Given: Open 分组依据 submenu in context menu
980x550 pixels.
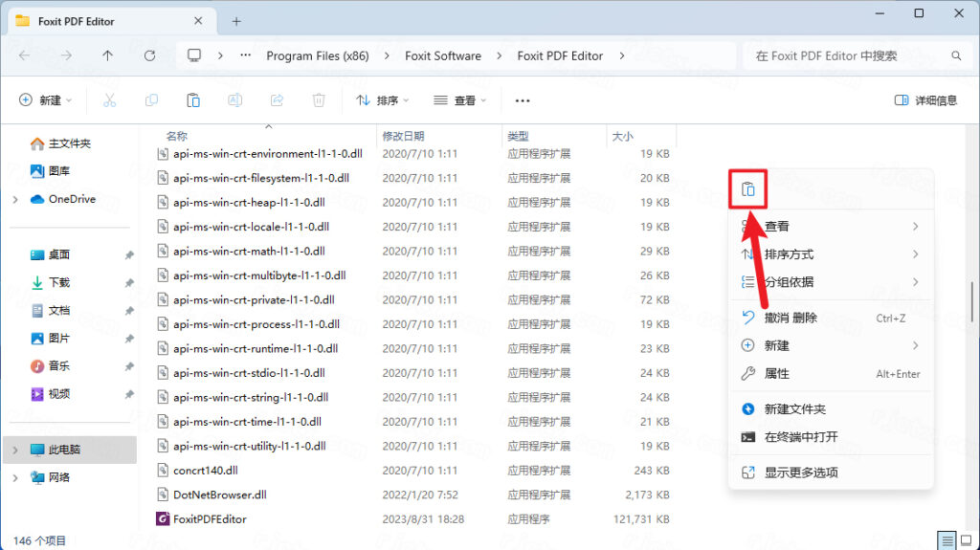Looking at the screenshot, I should 831,282.
